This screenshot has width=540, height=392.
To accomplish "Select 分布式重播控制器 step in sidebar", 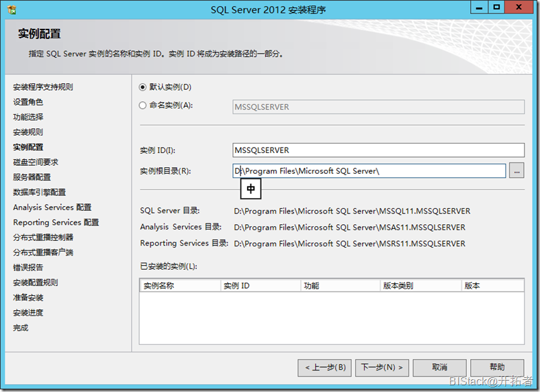I will [44, 238].
